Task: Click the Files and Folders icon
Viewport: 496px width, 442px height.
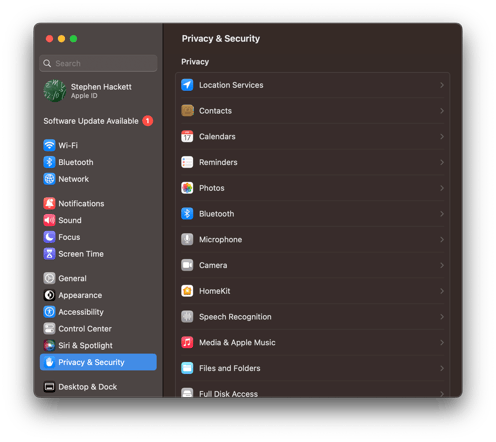Action: point(187,368)
